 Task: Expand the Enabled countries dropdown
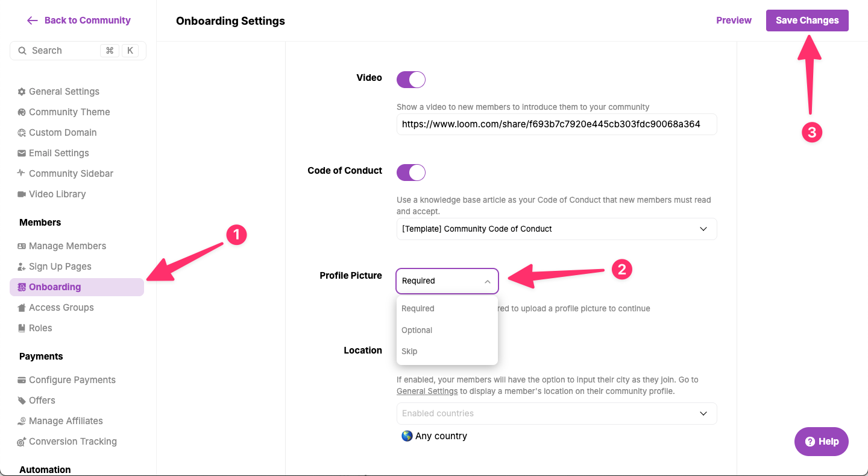[x=556, y=413]
